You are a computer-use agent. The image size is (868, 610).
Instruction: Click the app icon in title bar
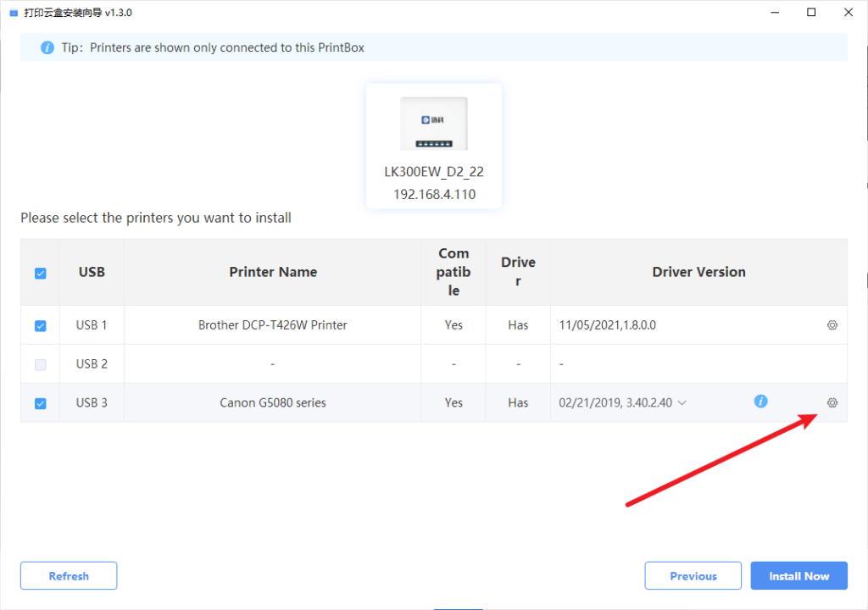pyautogui.click(x=14, y=13)
